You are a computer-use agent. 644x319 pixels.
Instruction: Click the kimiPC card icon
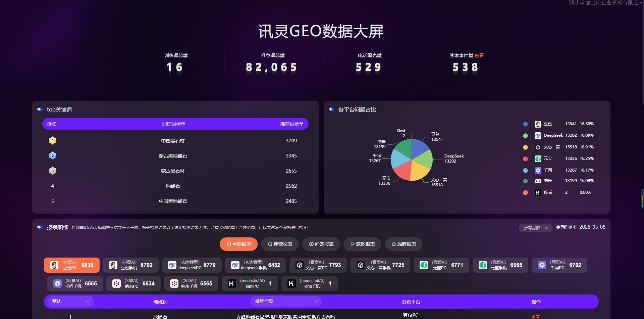(232, 283)
